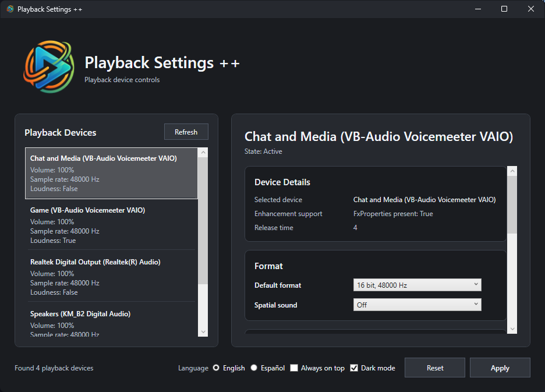Image resolution: width=545 pixels, height=392 pixels.
Task: Click the title bar app icon
Action: (10, 9)
